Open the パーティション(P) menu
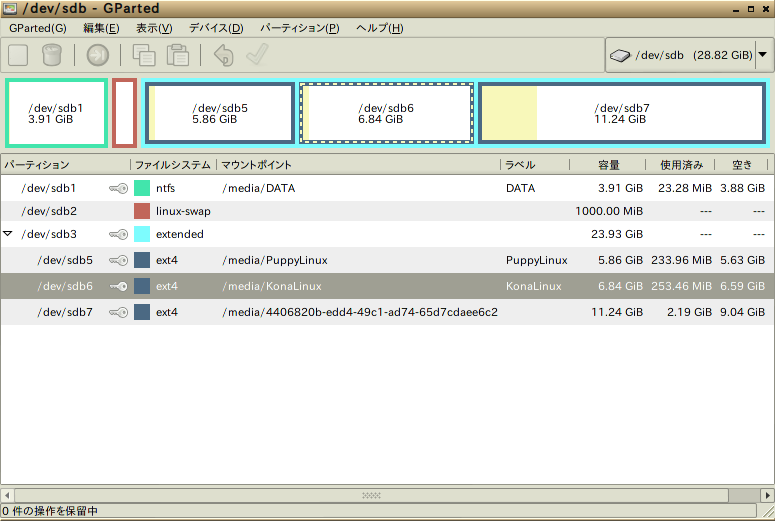This screenshot has width=775, height=521. [300, 28]
